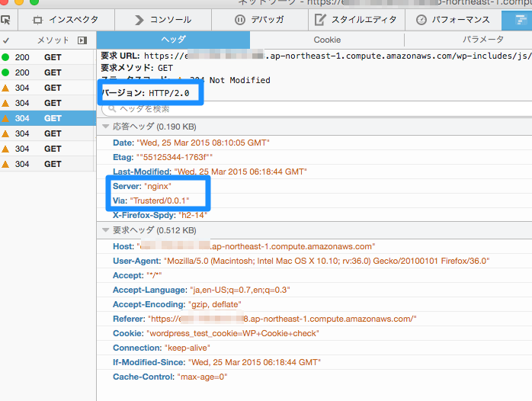
Task: Switch to the ヘッダ details tab
Action: pyautogui.click(x=173, y=40)
